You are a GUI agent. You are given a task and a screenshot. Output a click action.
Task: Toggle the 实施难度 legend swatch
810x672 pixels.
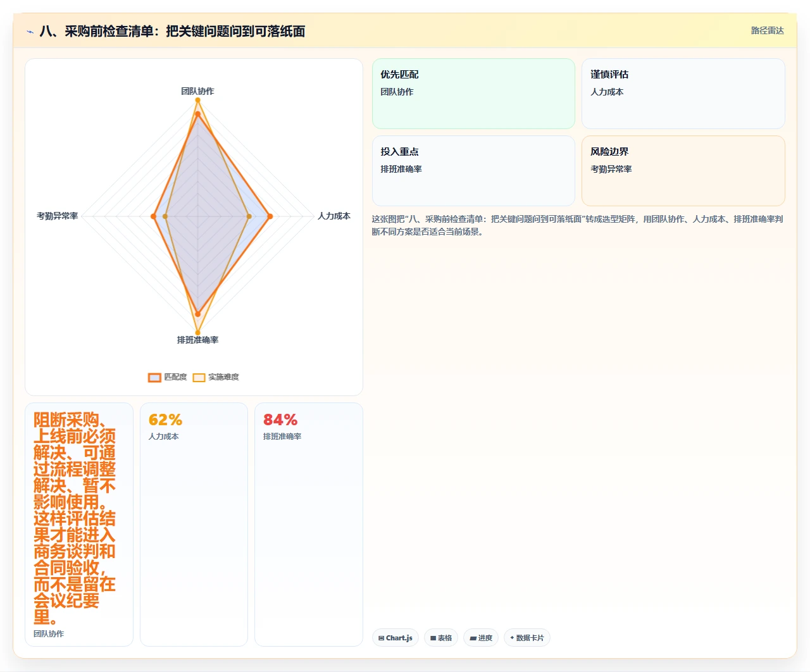click(199, 377)
